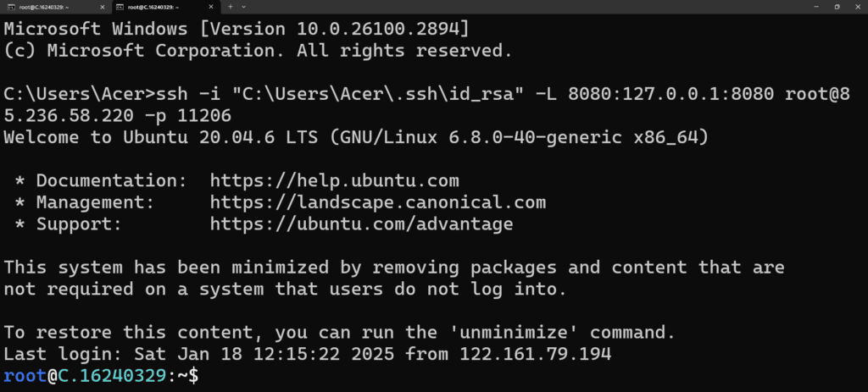Click the terminal icon on the first tab
The width and height of the screenshot is (868, 392).
(10, 7)
